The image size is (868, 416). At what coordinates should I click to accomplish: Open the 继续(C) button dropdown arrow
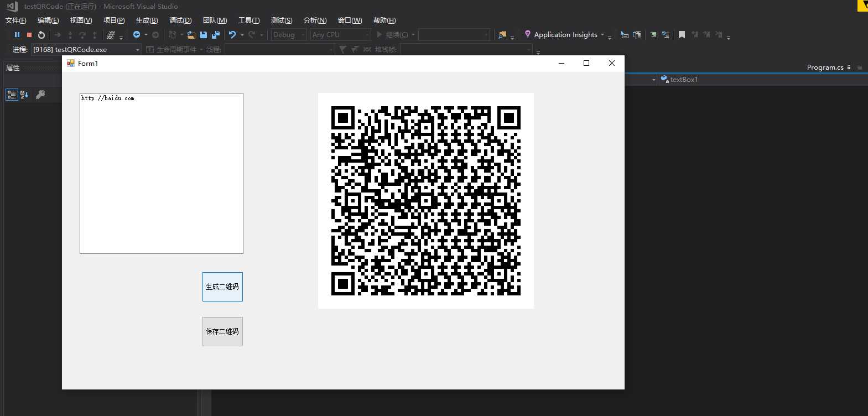(x=413, y=35)
